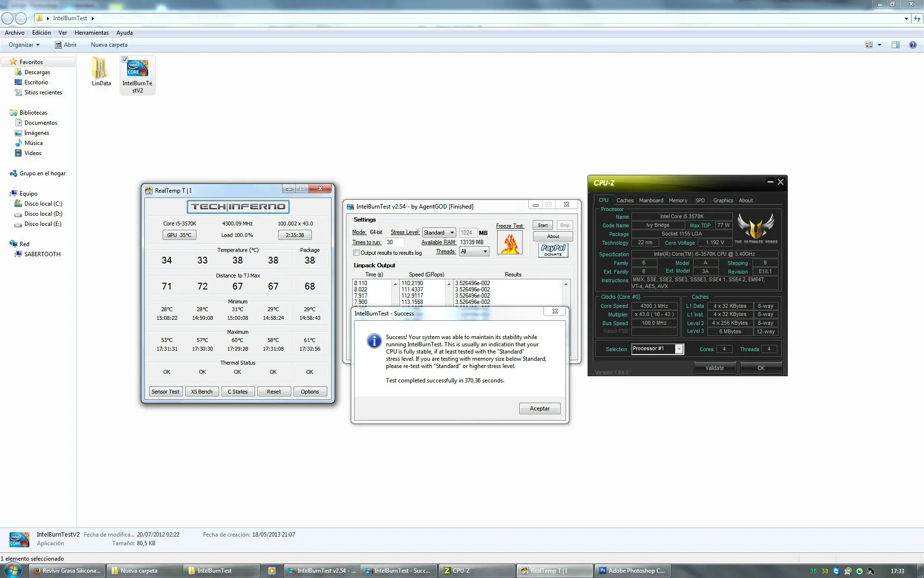The width and height of the screenshot is (924, 578).
Task: Open the 'Nueva carpeta' taskbar button
Action: (143, 571)
